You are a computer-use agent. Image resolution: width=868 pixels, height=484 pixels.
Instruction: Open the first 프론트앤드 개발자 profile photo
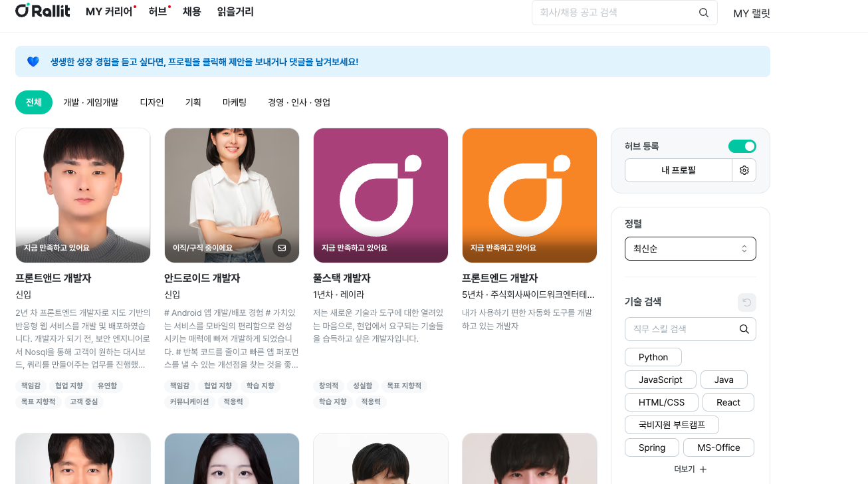[x=83, y=195]
